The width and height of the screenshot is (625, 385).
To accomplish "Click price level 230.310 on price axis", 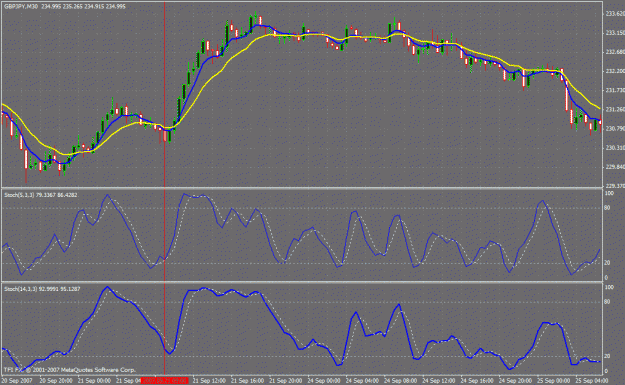I will pos(615,147).
